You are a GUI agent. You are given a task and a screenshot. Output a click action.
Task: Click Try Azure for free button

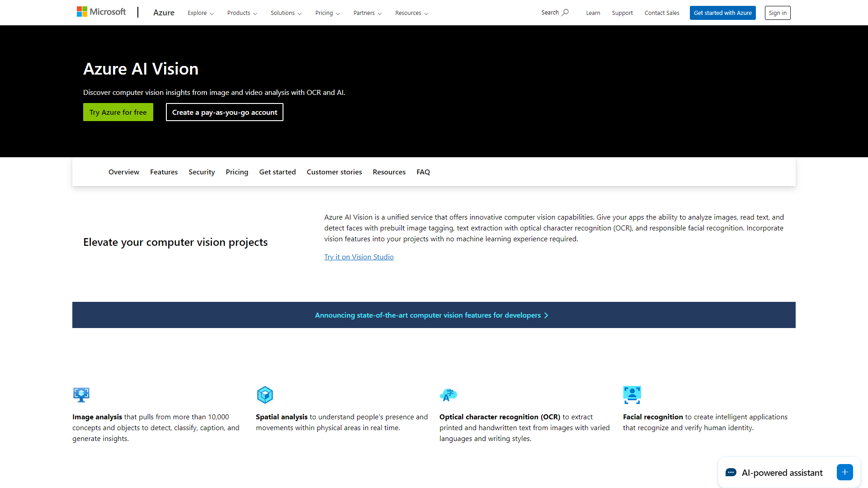(x=118, y=112)
